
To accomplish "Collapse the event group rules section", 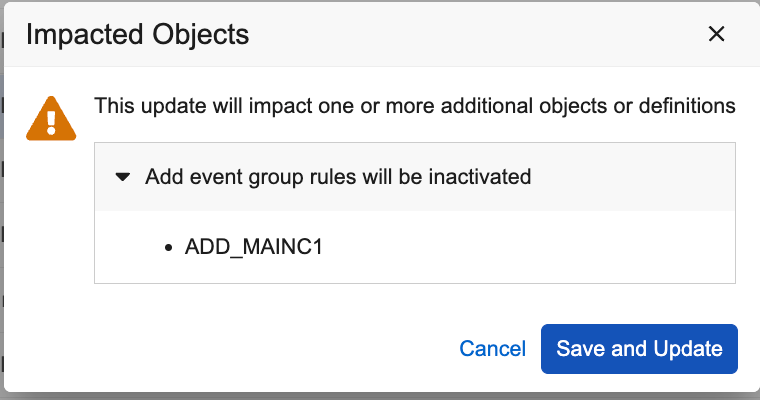I will (x=123, y=177).
